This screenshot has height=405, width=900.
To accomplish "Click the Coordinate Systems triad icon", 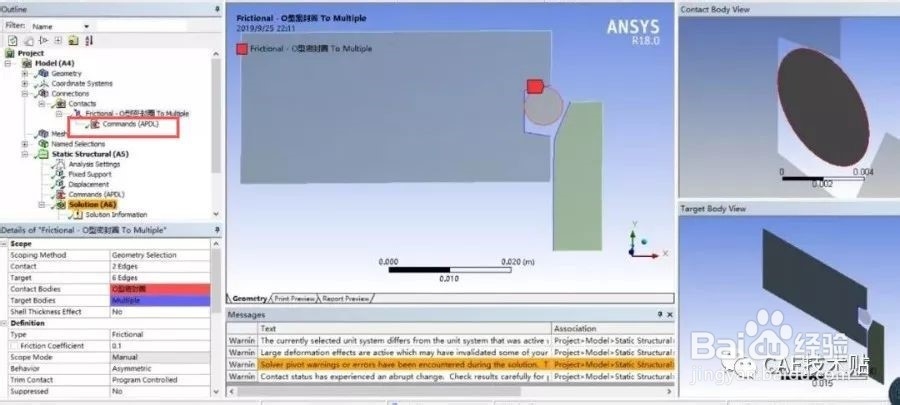I will tap(43, 84).
